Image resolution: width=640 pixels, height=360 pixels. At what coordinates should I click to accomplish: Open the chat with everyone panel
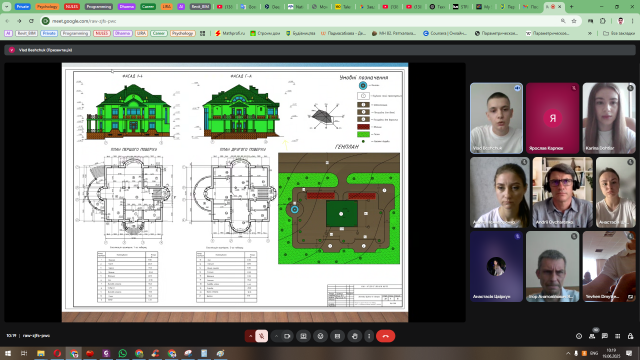click(x=604, y=336)
